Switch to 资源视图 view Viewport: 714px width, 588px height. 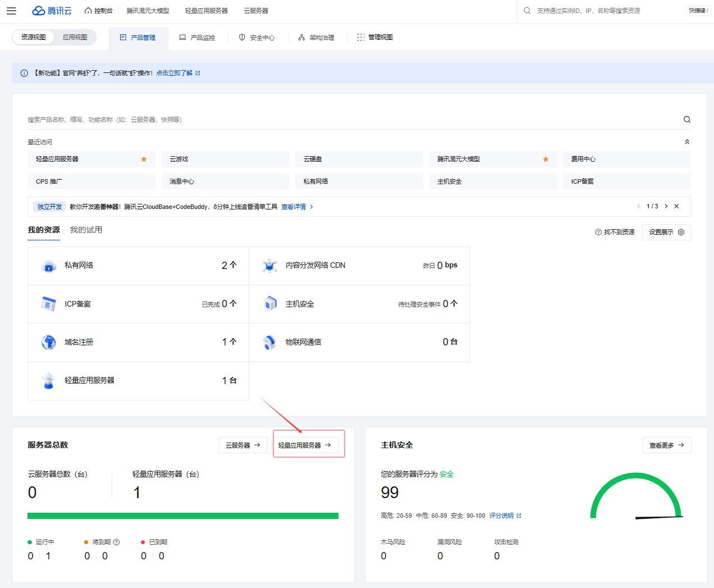click(33, 37)
